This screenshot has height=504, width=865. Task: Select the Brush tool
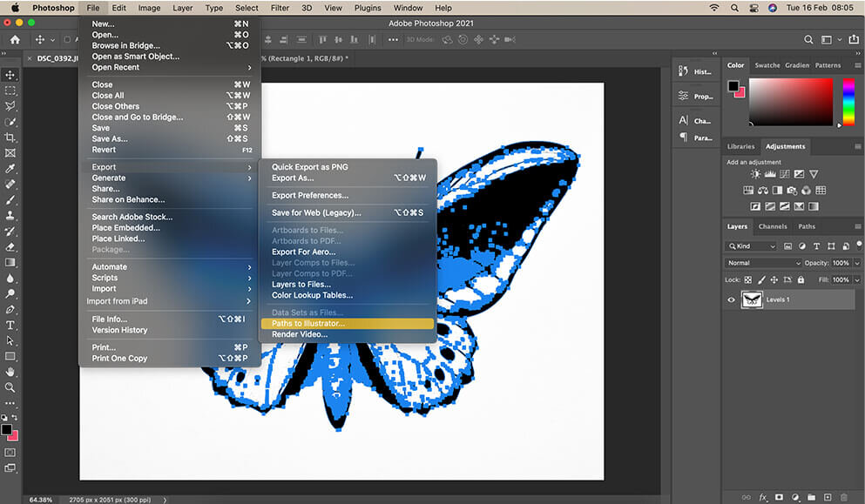click(x=10, y=200)
